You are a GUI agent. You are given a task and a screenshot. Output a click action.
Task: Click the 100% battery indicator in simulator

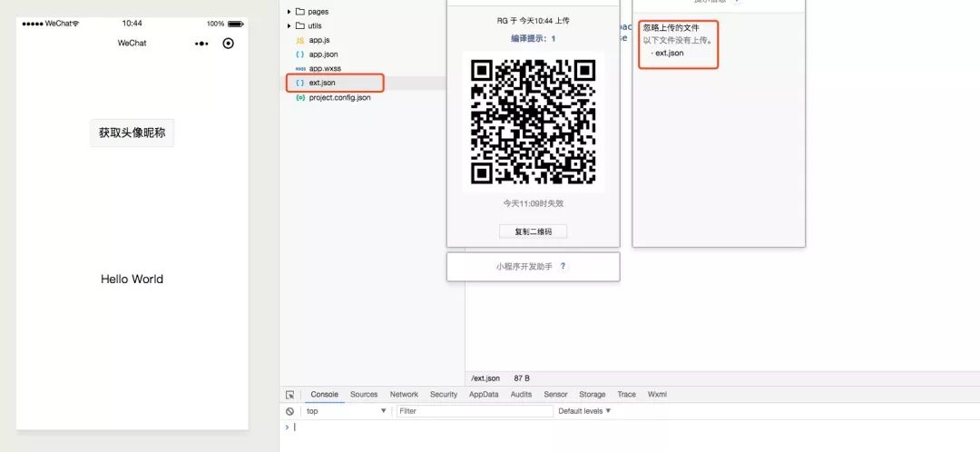[225, 24]
